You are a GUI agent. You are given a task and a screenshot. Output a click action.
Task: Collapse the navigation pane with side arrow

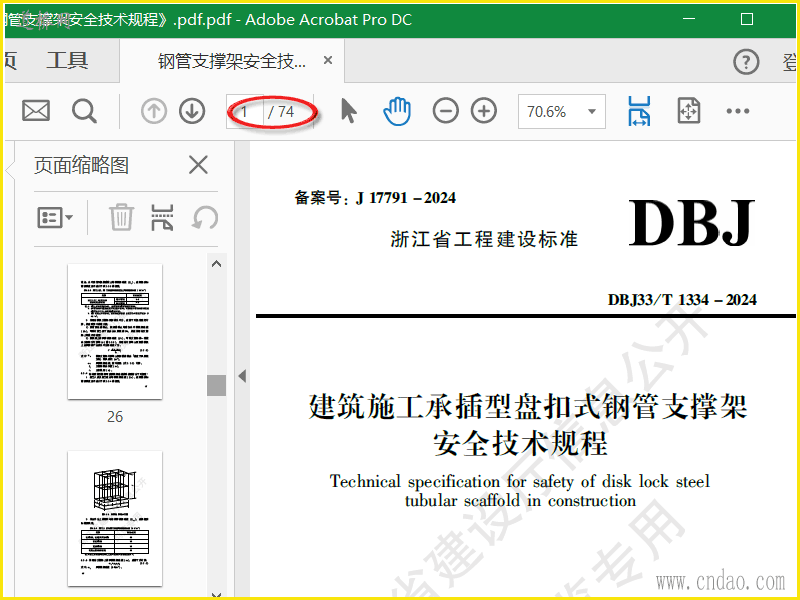(242, 377)
